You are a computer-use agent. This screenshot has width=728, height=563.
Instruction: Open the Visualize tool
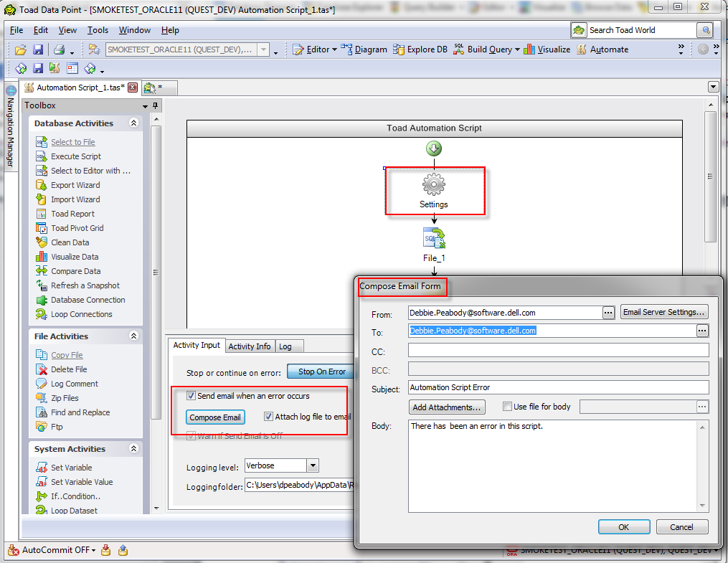pos(547,49)
